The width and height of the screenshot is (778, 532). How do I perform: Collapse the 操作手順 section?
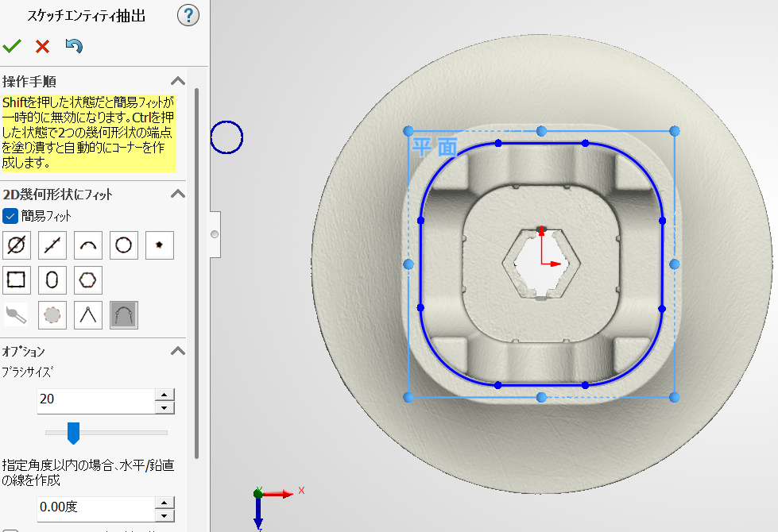(179, 81)
